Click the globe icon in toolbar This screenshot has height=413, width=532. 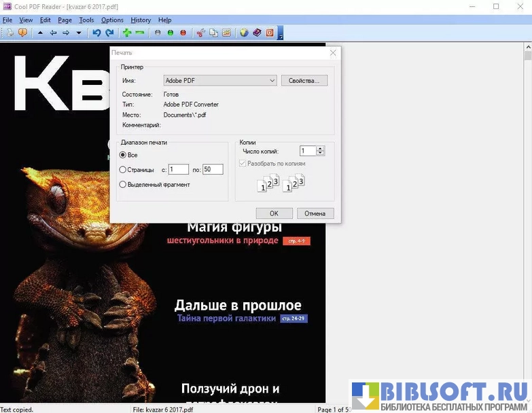pyautogui.click(x=245, y=33)
